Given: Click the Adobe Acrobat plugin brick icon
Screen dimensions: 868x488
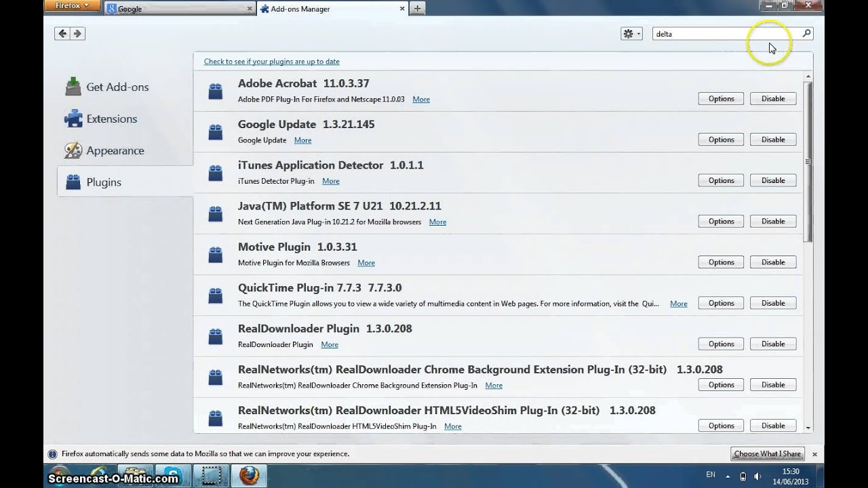Looking at the screenshot, I should 216,91.
